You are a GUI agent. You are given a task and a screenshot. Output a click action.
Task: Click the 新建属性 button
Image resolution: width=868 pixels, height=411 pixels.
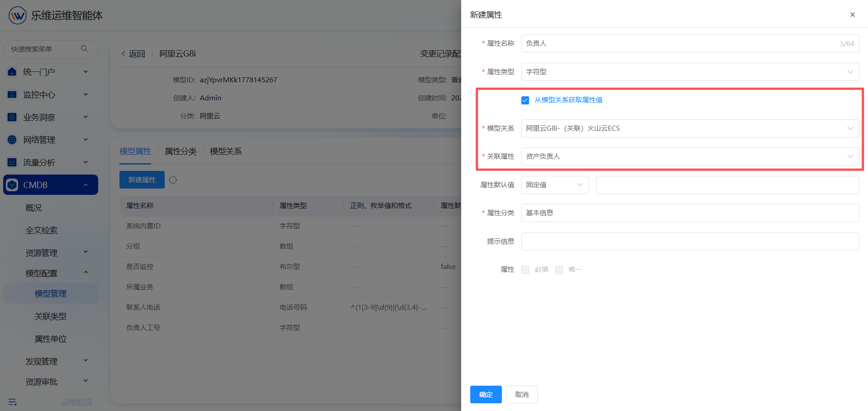coord(142,180)
